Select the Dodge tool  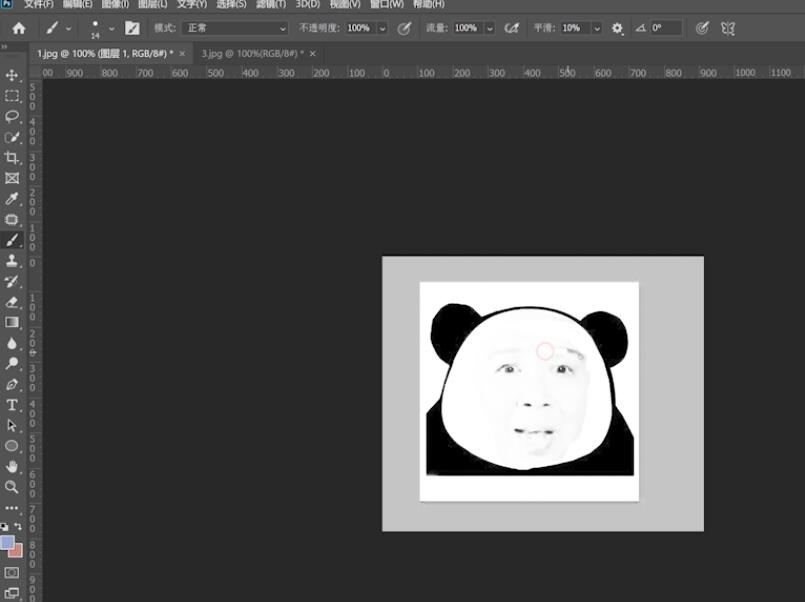point(12,363)
